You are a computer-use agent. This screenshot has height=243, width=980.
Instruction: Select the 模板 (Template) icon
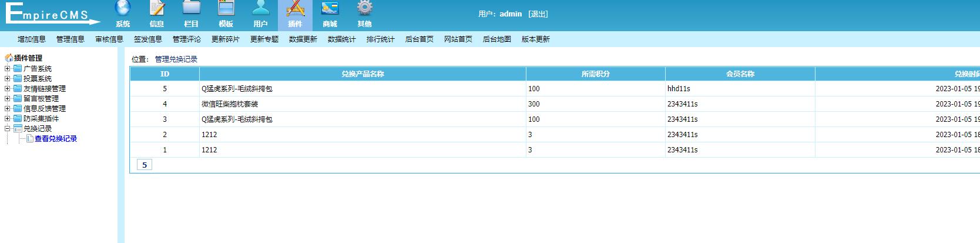point(226,9)
